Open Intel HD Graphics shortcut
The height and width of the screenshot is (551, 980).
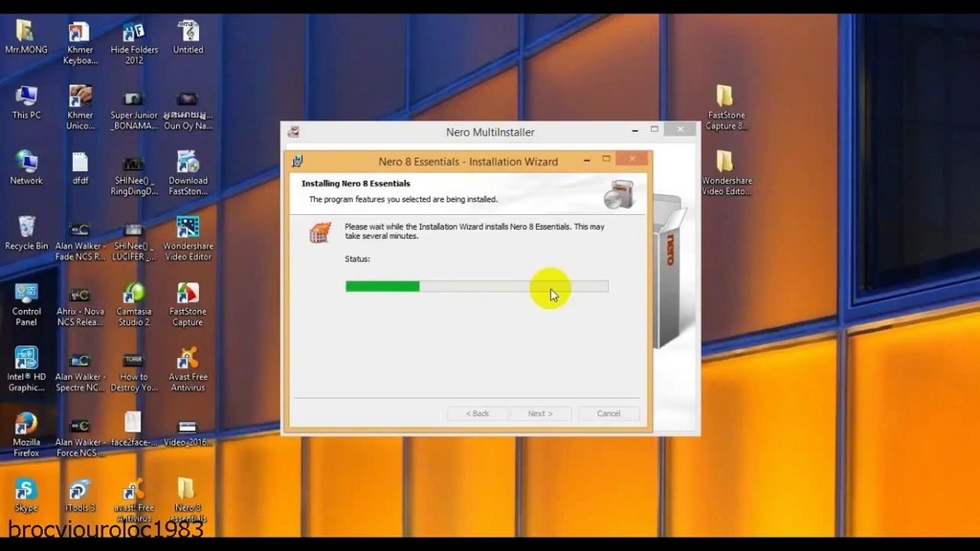pyautogui.click(x=26, y=369)
